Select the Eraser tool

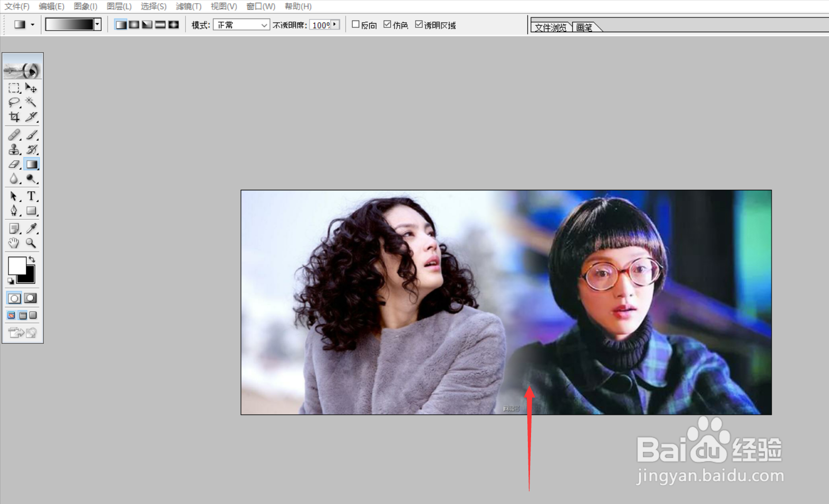tap(14, 164)
